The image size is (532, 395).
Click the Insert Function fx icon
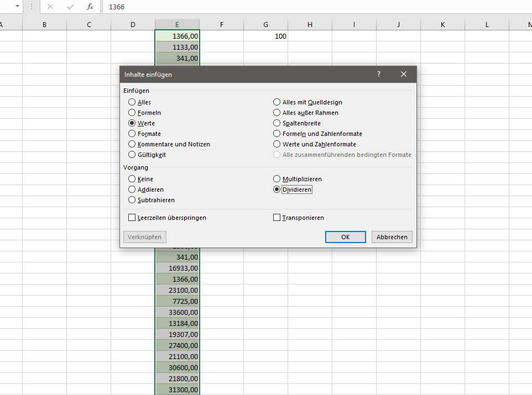[x=90, y=7]
